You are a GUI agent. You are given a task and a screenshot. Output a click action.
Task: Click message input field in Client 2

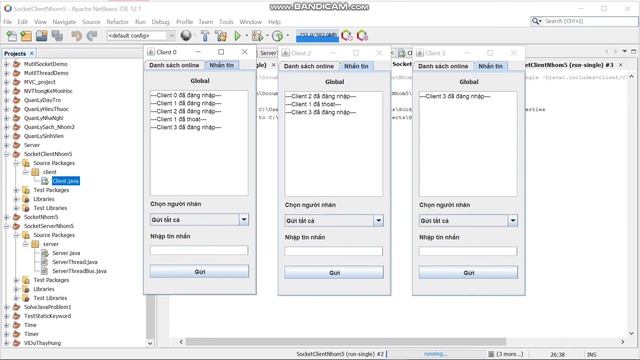point(333,251)
